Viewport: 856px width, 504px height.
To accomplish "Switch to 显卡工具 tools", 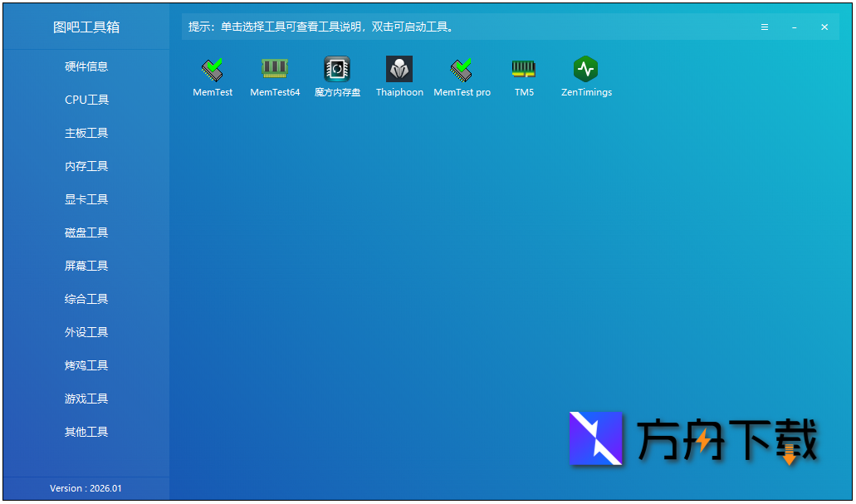I will [x=86, y=199].
